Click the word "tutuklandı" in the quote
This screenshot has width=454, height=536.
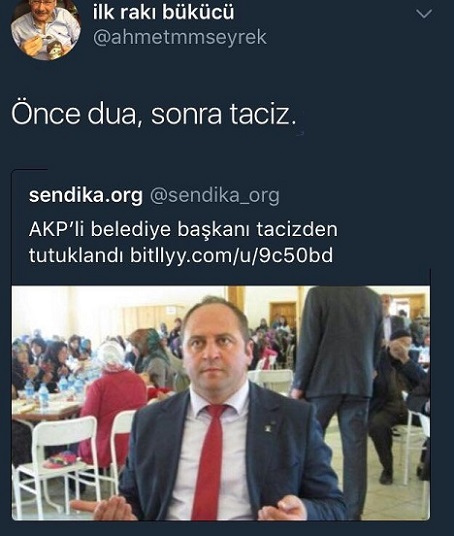76,255
